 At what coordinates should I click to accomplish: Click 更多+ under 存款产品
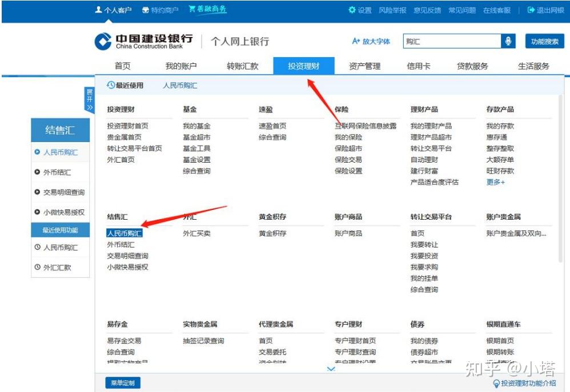[x=496, y=182]
